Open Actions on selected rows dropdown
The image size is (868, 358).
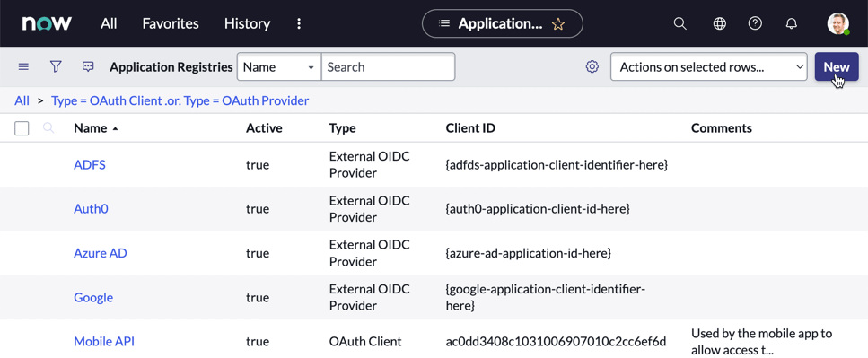[x=708, y=67]
